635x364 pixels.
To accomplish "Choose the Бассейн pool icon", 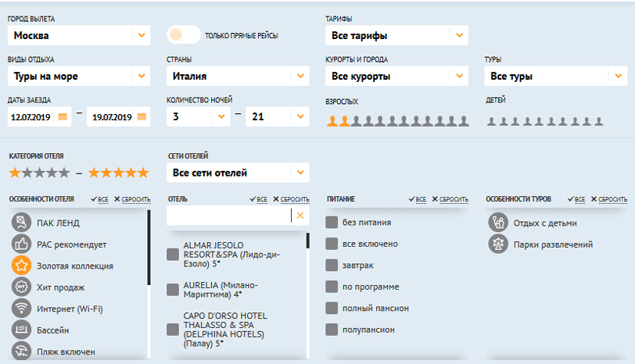I will [x=21, y=330].
